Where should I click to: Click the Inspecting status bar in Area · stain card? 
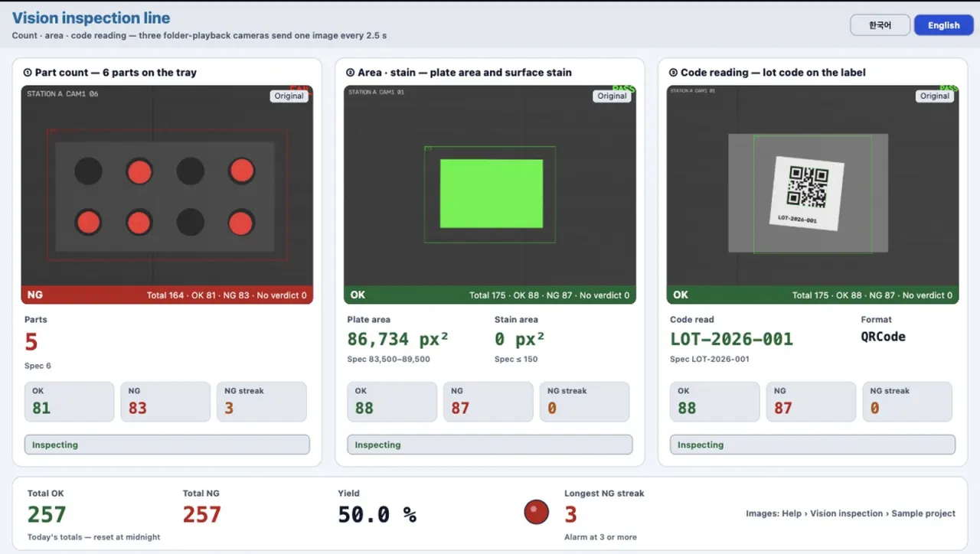490,445
